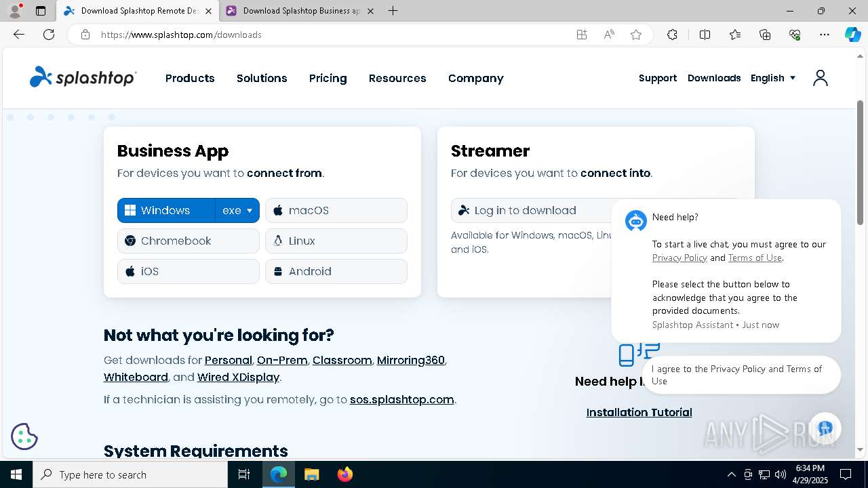Open Collections icon
The height and width of the screenshot is (488, 868).
pyautogui.click(x=765, y=35)
